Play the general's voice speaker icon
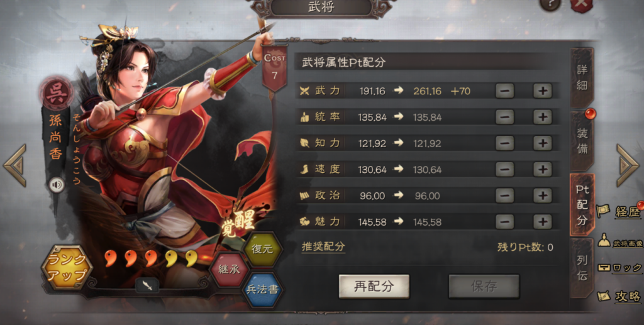The width and height of the screenshot is (644, 325). 57,185
